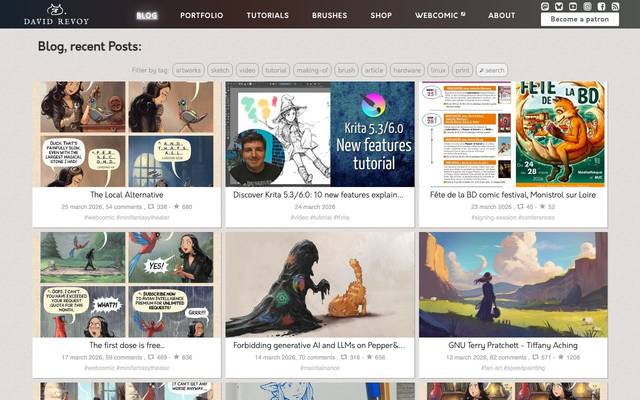The width and height of the screenshot is (640, 400).
Task: Click Fête de la BD poster thumbnail
Action: tap(513, 134)
